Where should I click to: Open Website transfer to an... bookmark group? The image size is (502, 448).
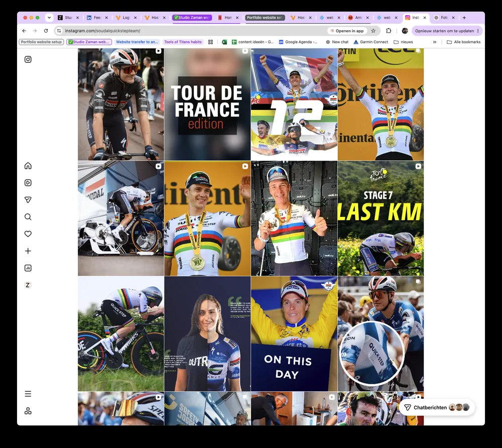(x=137, y=42)
